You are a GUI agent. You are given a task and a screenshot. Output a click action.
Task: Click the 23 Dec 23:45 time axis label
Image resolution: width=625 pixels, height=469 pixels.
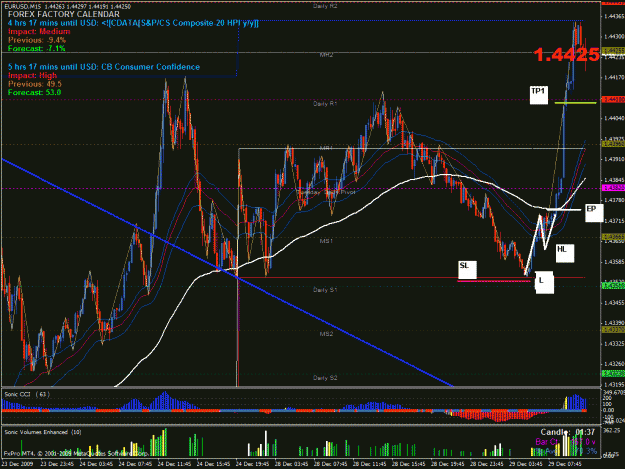click(57, 464)
